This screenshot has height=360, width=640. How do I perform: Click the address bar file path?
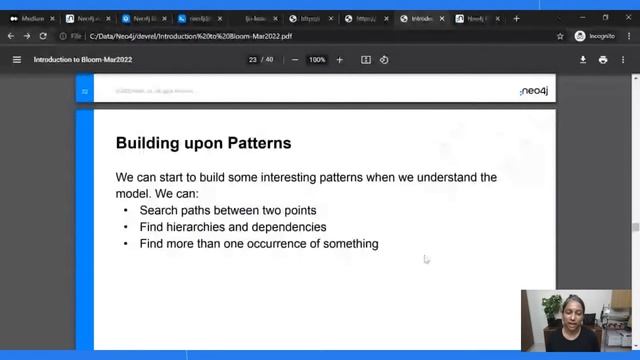point(191,36)
